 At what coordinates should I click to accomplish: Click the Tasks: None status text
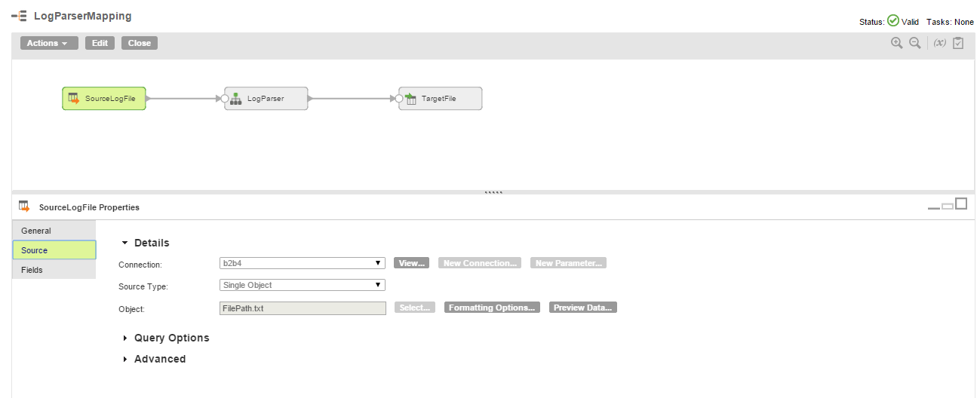click(x=950, y=22)
